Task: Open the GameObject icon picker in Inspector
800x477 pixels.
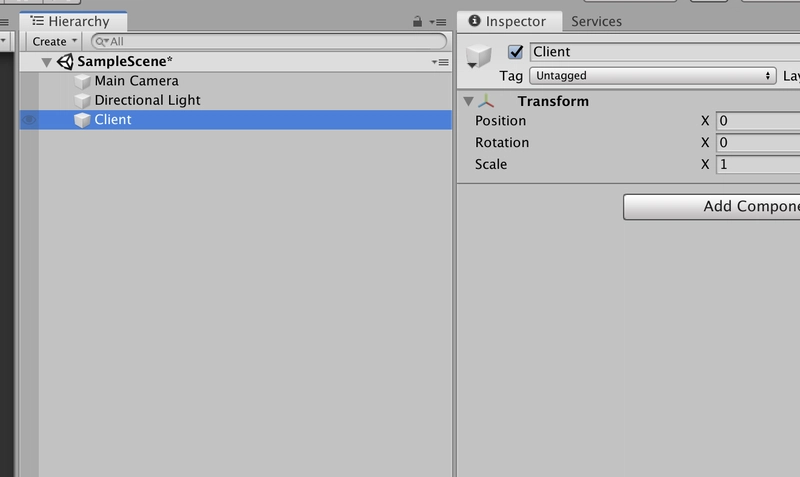Action: (478, 56)
